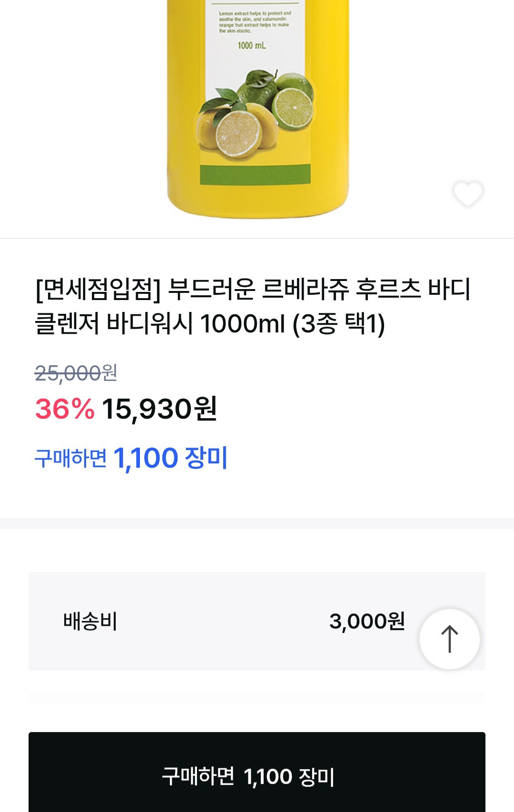Click the black 구매하면 1,100 장미 purchase button
Viewport: 514px width, 812px height.
click(257, 772)
